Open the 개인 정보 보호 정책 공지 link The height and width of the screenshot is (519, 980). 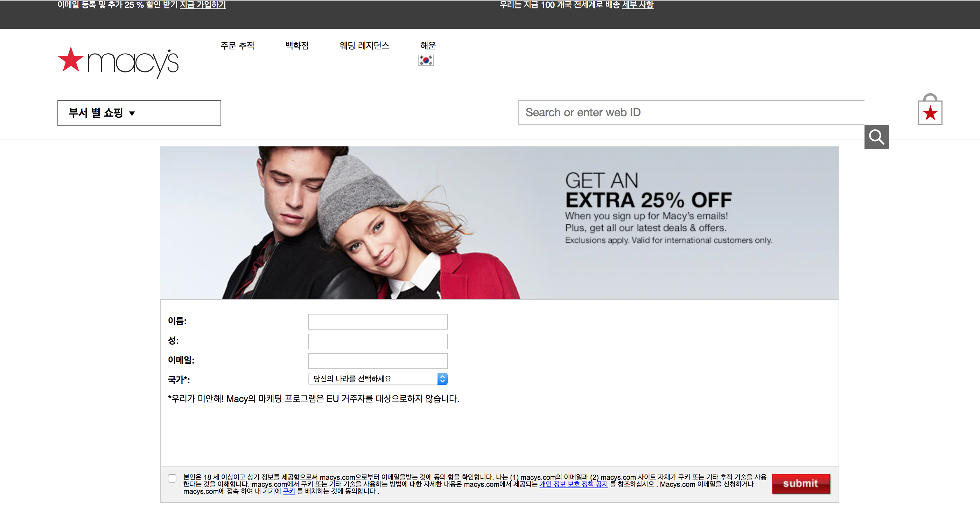pyautogui.click(x=573, y=484)
